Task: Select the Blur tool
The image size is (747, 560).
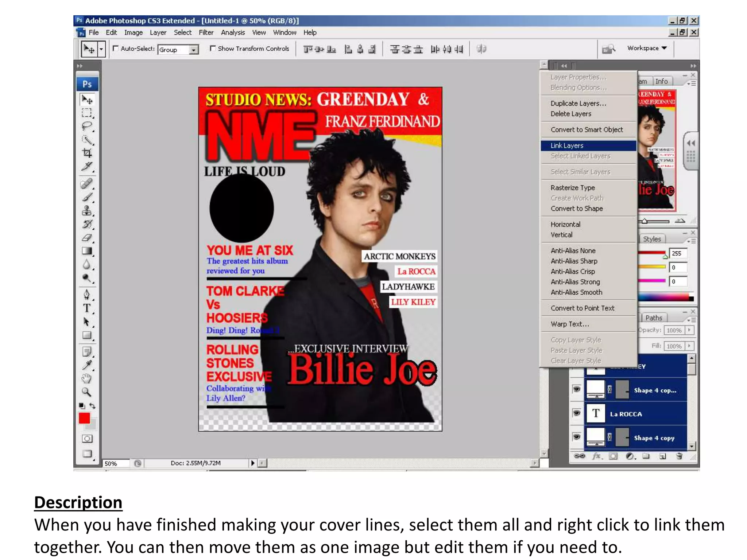Action: [x=87, y=264]
